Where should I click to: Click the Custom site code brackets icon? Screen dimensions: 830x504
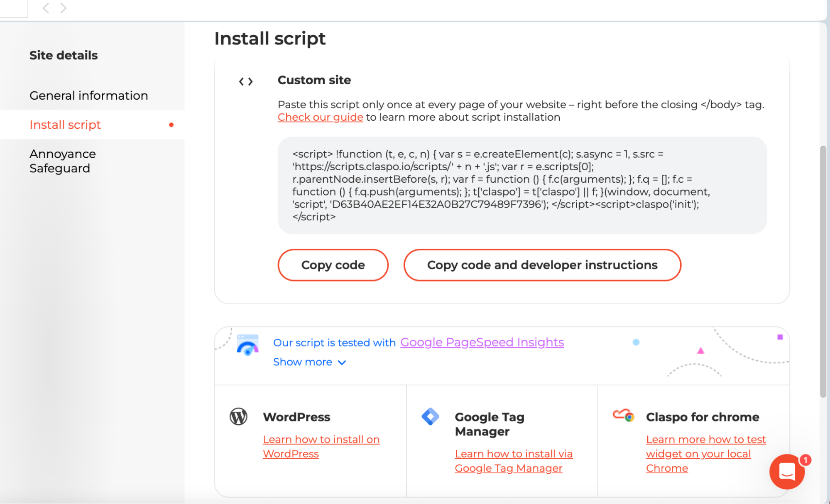[246, 81]
